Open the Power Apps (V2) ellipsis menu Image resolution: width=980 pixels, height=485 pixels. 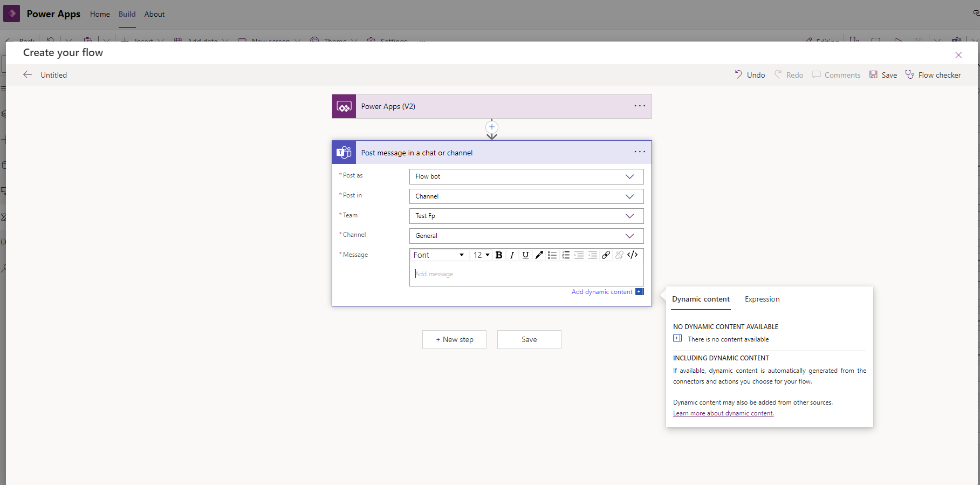(x=640, y=106)
